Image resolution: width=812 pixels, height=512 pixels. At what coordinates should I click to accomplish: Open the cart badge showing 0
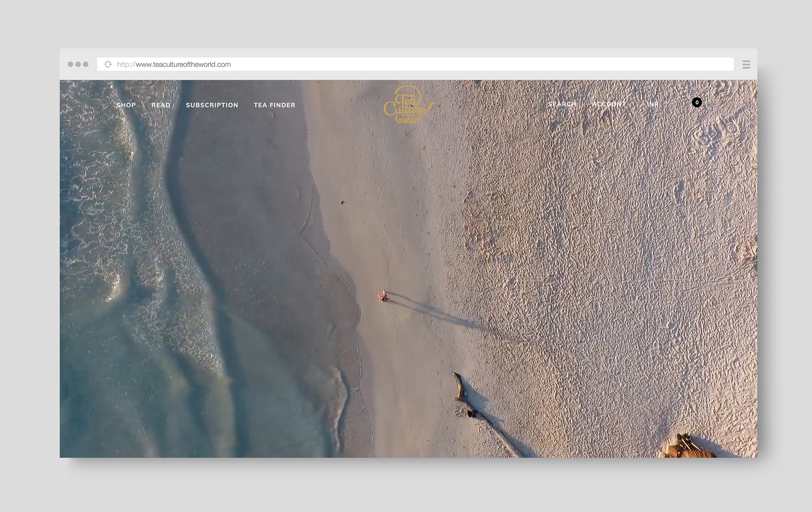697,102
